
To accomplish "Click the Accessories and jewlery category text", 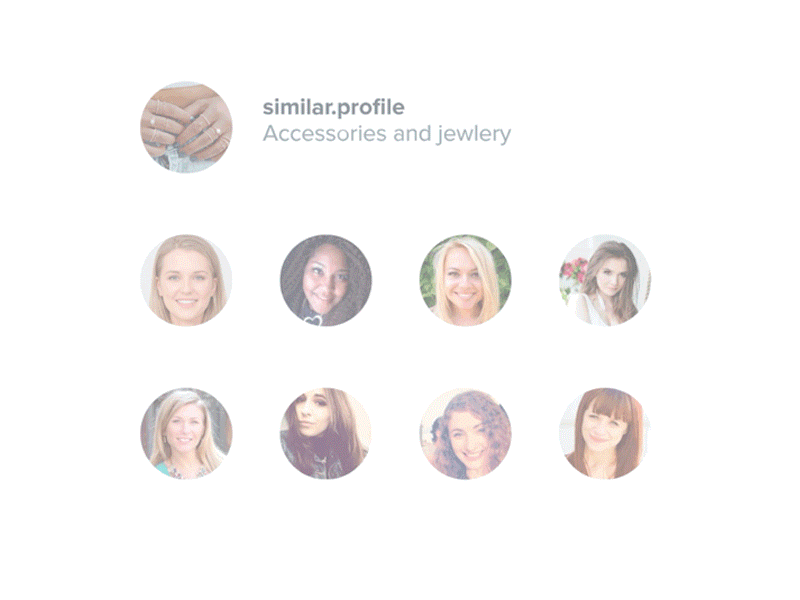I will [387, 134].
